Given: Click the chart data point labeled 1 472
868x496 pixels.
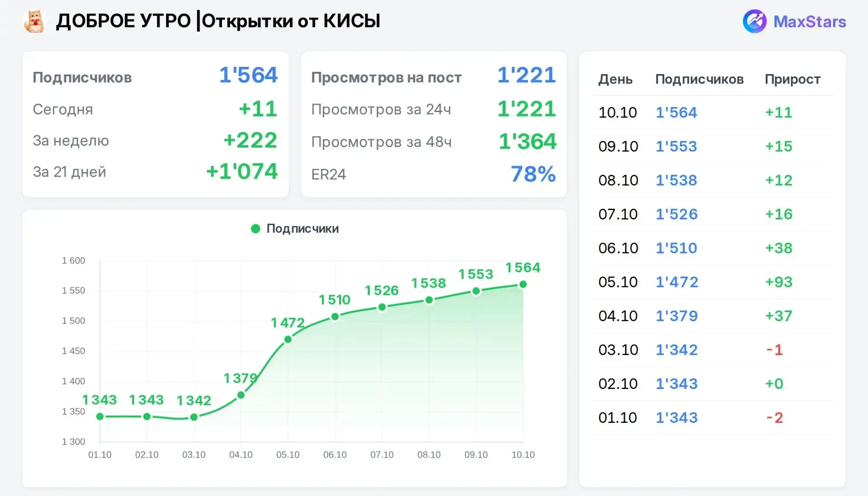Looking at the screenshot, I should click(x=288, y=339).
